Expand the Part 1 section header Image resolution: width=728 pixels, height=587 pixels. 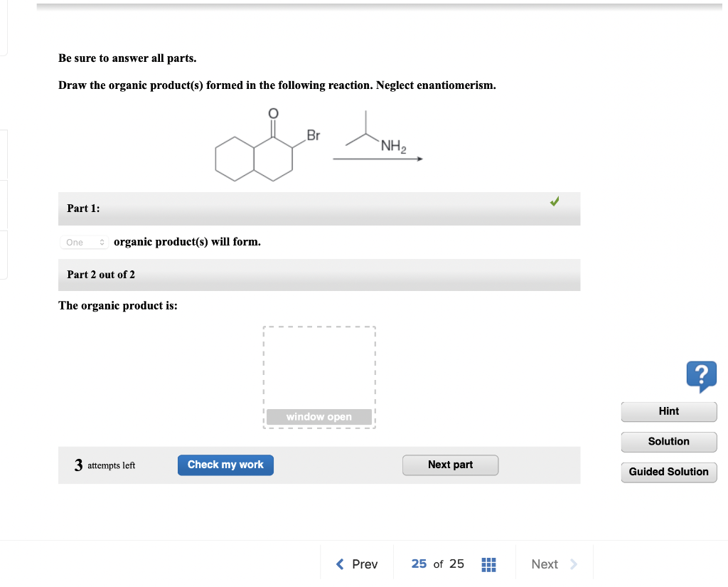point(318,208)
